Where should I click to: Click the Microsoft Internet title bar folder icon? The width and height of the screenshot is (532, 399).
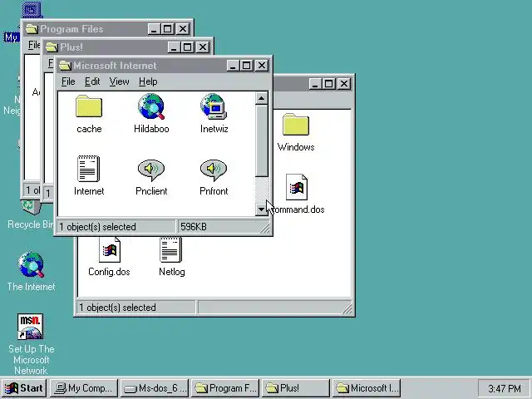click(x=65, y=66)
